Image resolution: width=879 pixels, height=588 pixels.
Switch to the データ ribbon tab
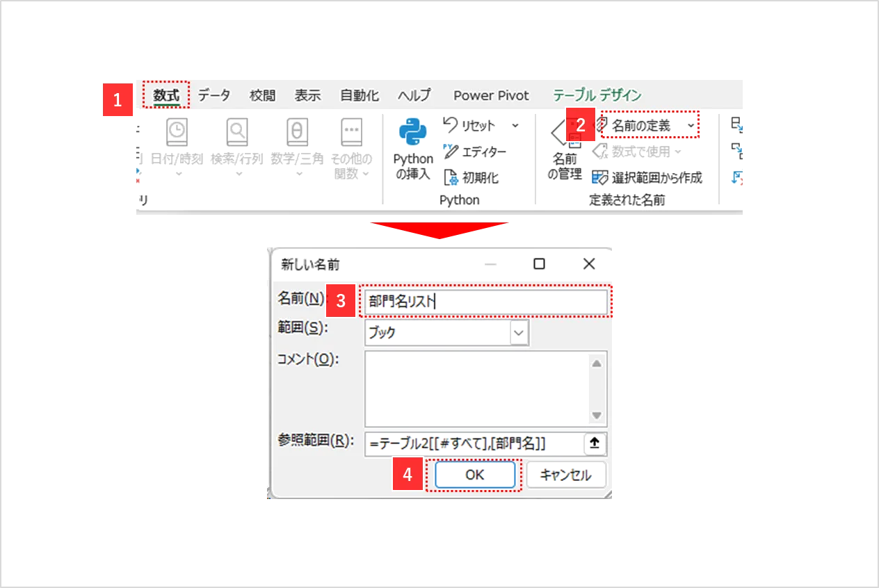tap(211, 95)
